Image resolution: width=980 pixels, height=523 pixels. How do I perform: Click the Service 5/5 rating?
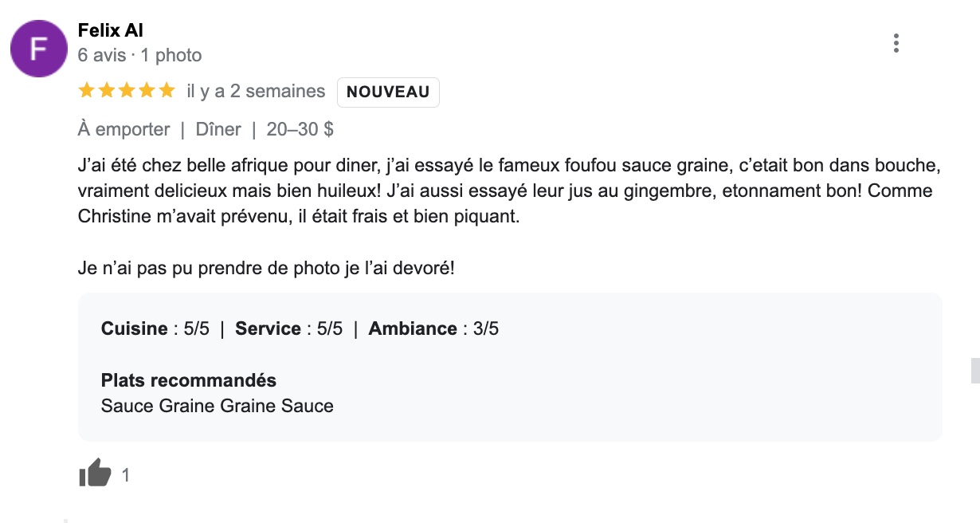[289, 328]
